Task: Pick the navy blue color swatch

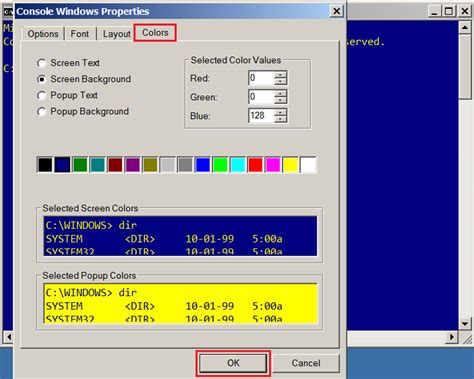Action: (x=62, y=165)
